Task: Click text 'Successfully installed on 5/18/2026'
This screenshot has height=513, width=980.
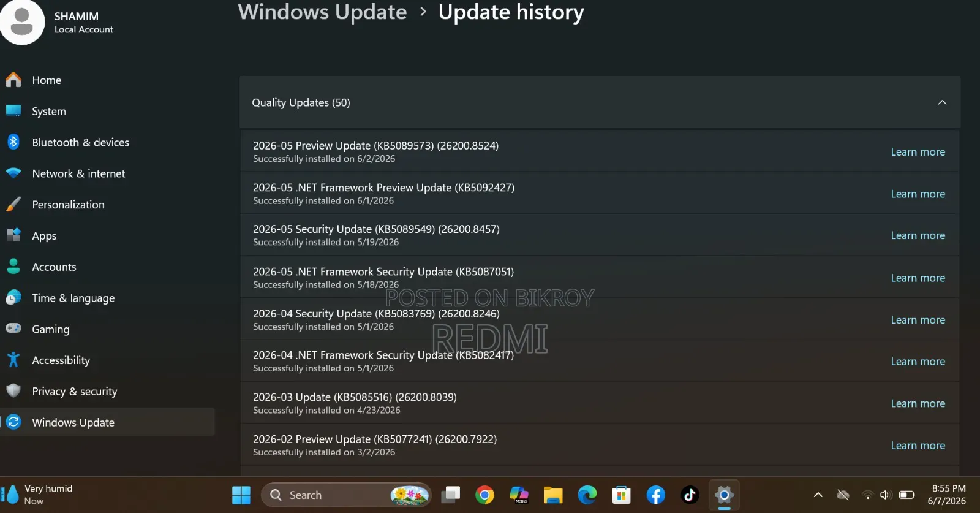Action: click(x=326, y=284)
